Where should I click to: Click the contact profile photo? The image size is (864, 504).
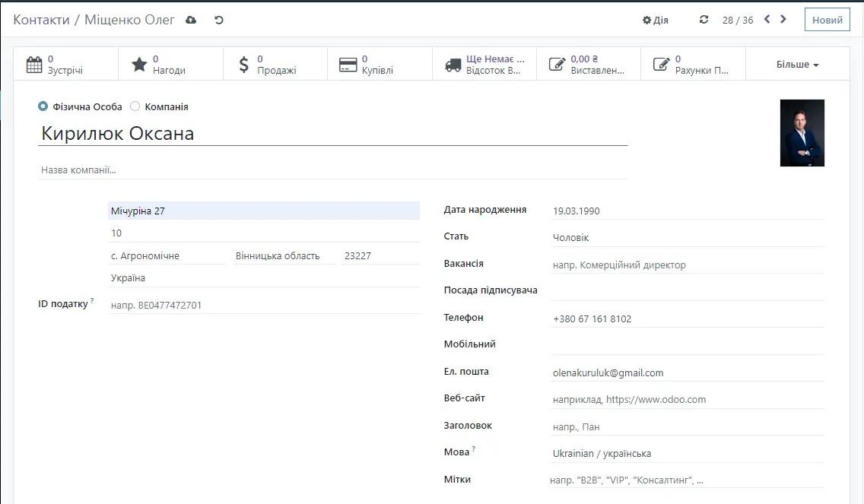pyautogui.click(x=802, y=132)
